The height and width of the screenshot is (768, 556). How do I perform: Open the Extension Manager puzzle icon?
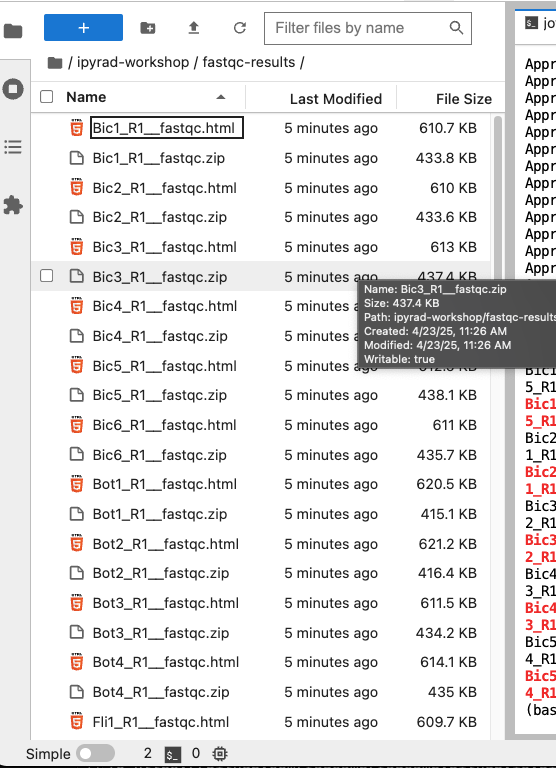point(13,205)
